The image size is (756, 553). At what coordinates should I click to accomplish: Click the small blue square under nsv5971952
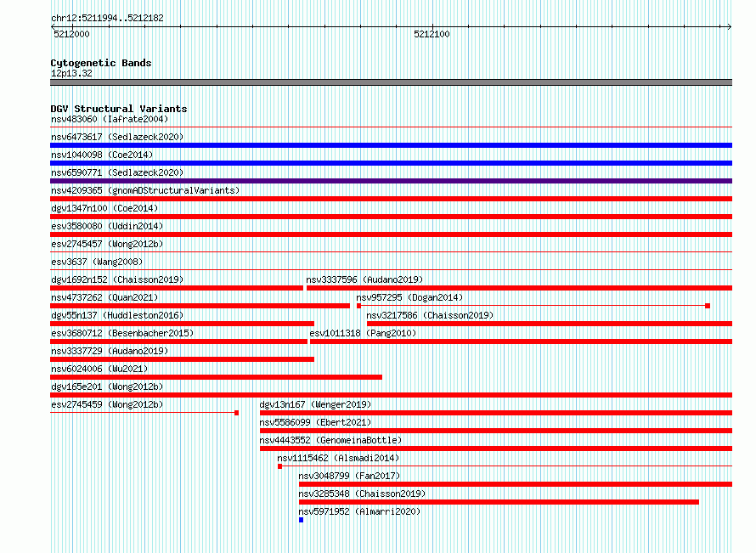click(x=301, y=520)
